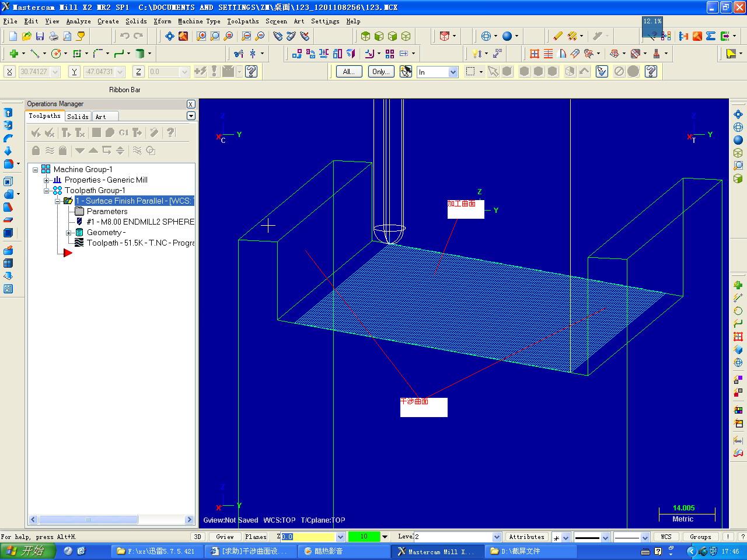Click the blue shaded sphere icon
This screenshot has width=747, height=560.
(x=507, y=36)
